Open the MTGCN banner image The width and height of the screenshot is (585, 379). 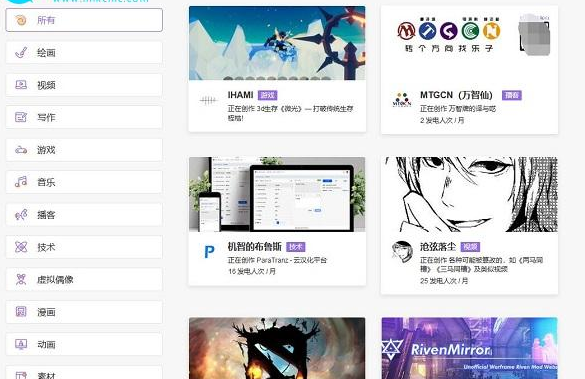[x=469, y=43]
